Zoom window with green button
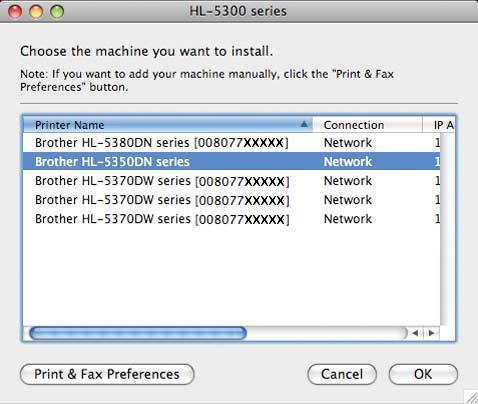This screenshot has width=478, height=404. [57, 12]
